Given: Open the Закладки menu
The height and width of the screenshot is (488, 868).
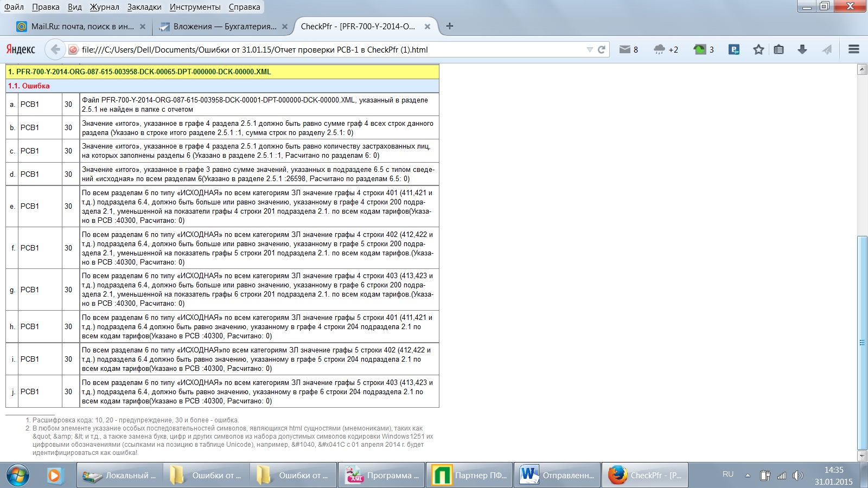Looking at the screenshot, I should point(144,7).
